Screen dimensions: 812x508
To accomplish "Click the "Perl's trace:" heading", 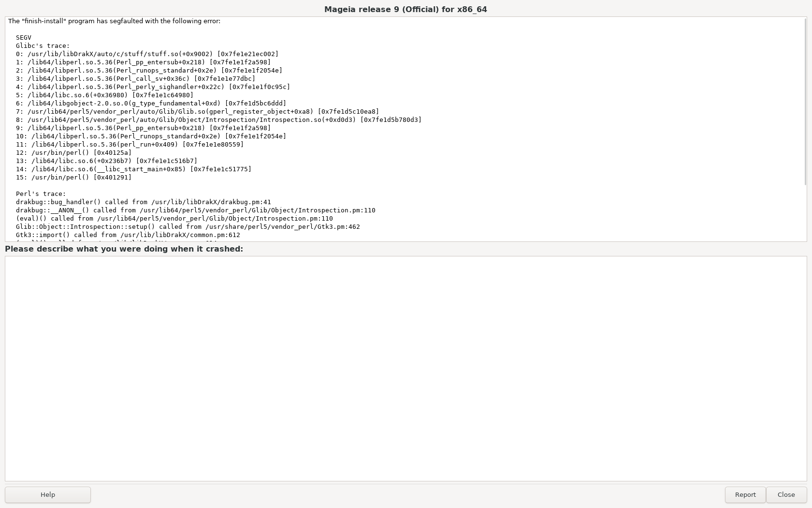I will [x=41, y=194].
